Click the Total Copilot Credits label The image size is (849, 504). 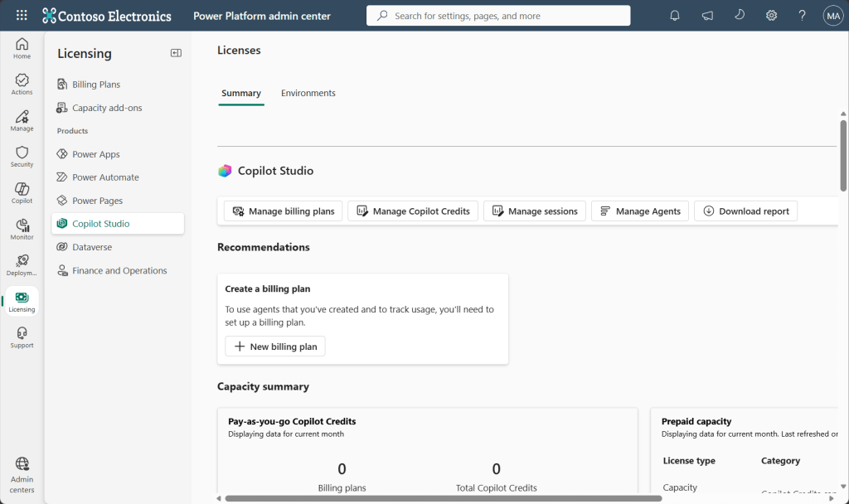(496, 487)
